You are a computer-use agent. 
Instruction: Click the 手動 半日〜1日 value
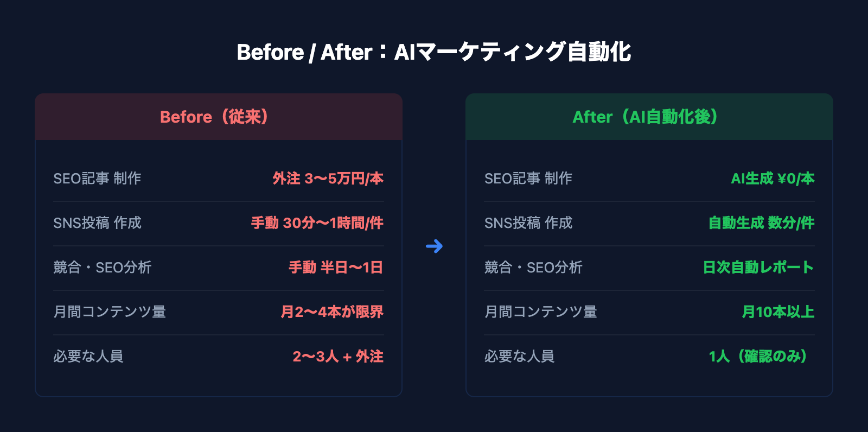(x=336, y=268)
